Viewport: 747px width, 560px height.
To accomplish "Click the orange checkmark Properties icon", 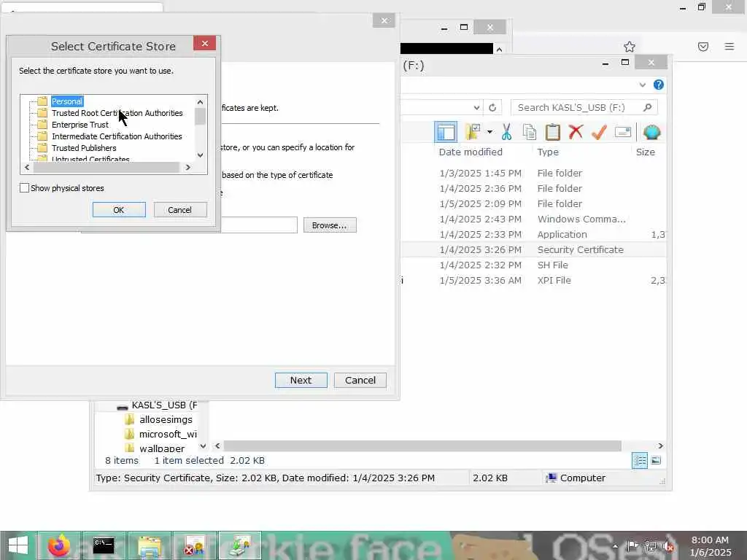I will coord(599,132).
